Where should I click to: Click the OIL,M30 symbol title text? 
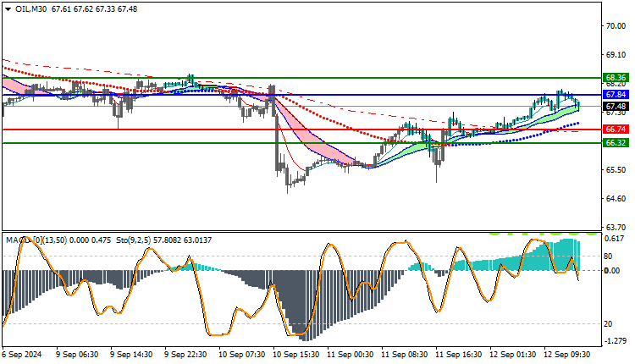tap(30, 9)
